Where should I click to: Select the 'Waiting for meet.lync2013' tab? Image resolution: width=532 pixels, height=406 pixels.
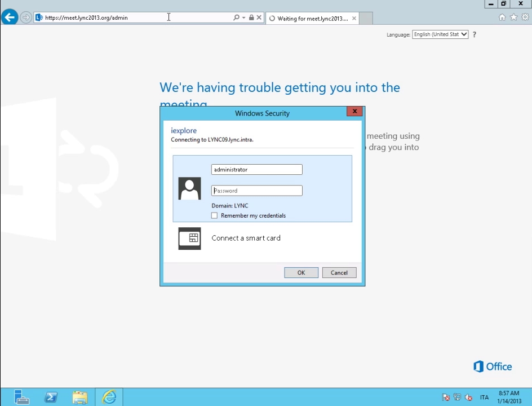tap(312, 19)
